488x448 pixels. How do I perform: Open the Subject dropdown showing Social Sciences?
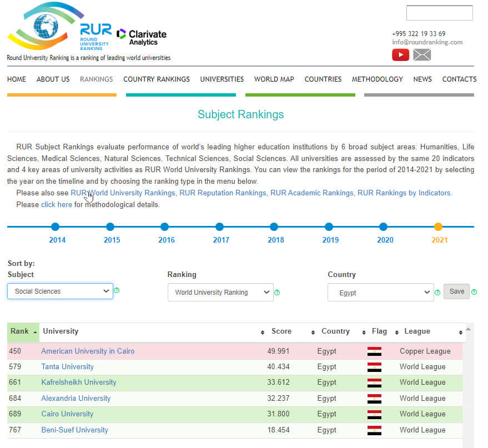tap(60, 291)
